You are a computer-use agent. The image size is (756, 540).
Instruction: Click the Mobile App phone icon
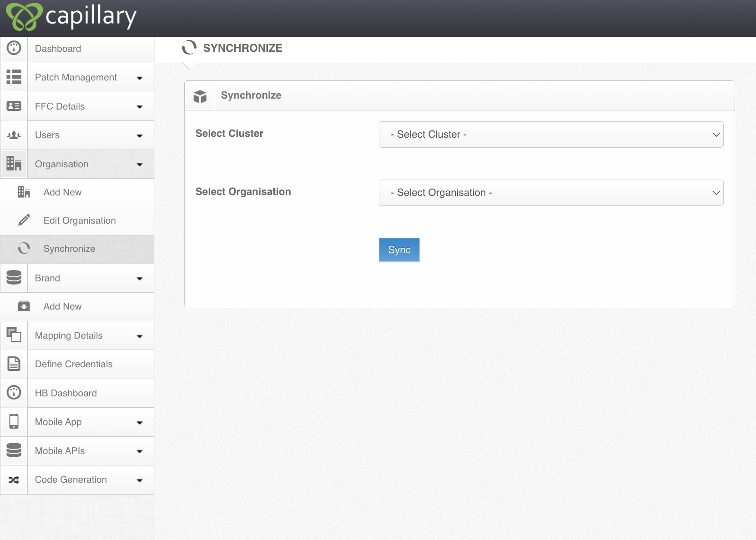14,421
